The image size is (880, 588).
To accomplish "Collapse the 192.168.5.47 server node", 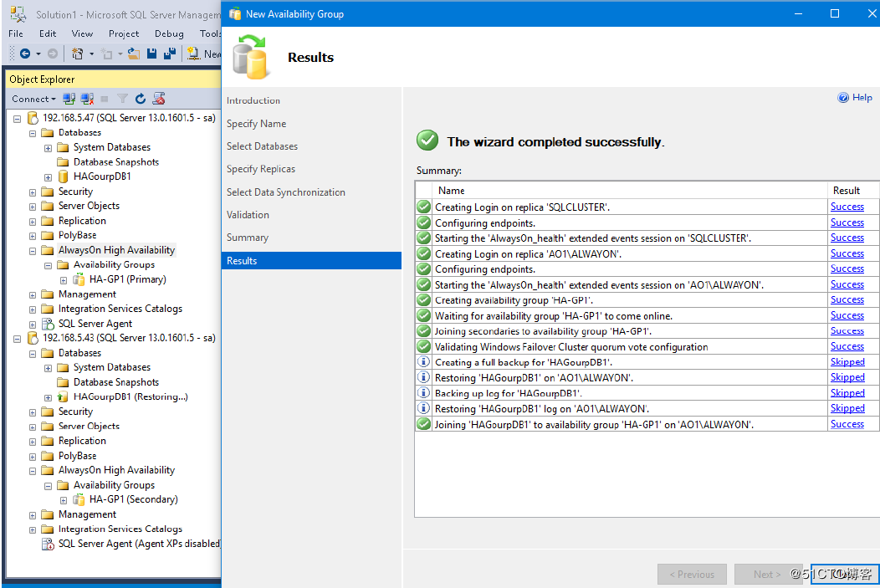I will pyautogui.click(x=17, y=119).
